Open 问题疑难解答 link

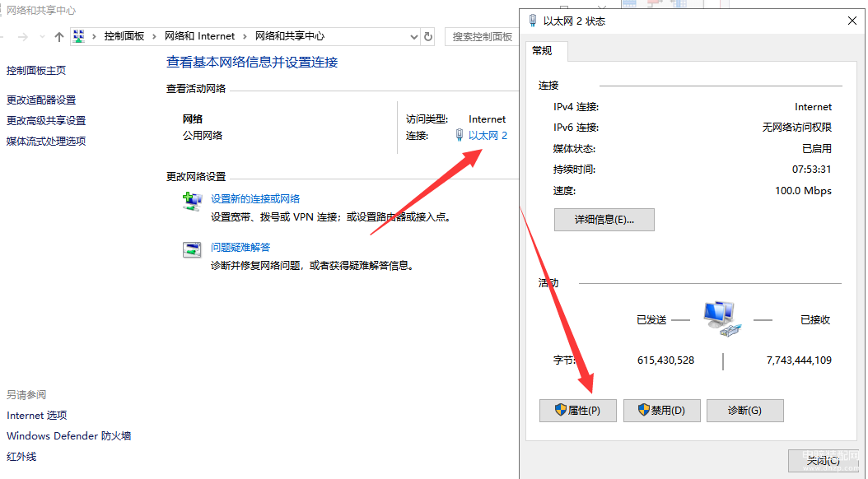coord(240,247)
